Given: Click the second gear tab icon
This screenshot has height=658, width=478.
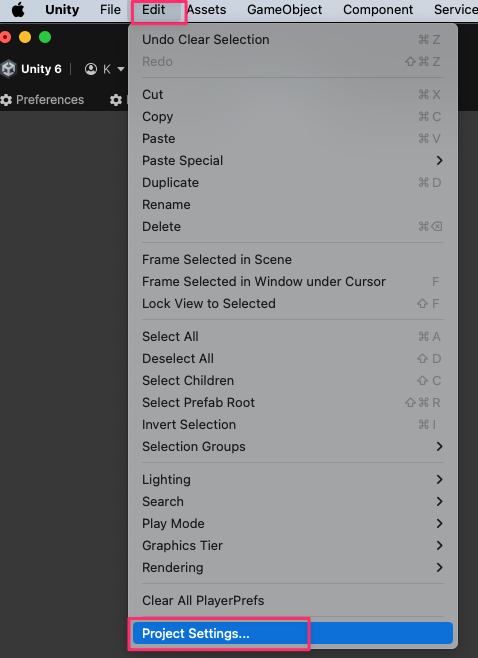Looking at the screenshot, I should click(116, 100).
